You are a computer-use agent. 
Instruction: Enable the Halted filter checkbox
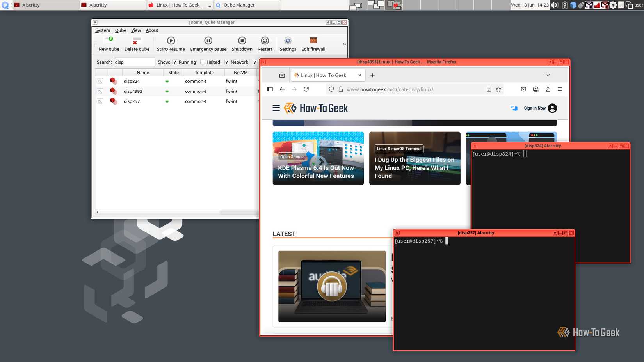[203, 62]
